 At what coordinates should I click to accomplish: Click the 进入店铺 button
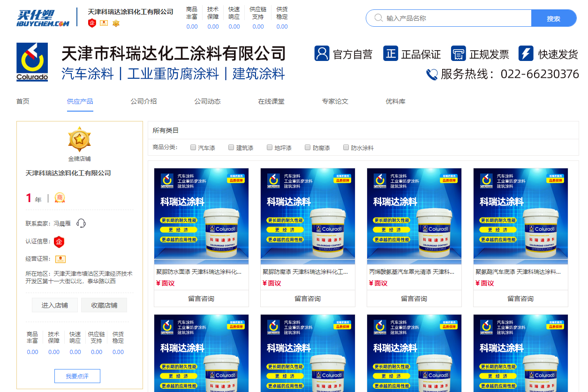[x=55, y=305]
